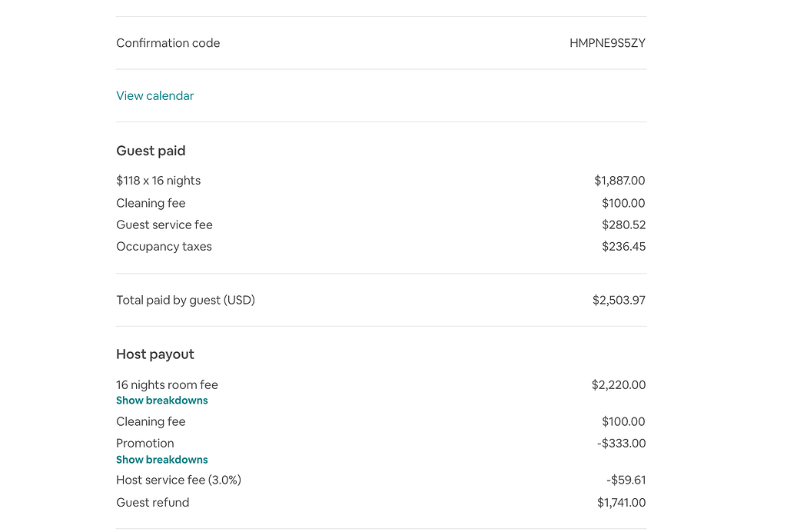Click the Cleaning fee row under Guest paid
This screenshot has height=532, width=787.
(x=151, y=202)
